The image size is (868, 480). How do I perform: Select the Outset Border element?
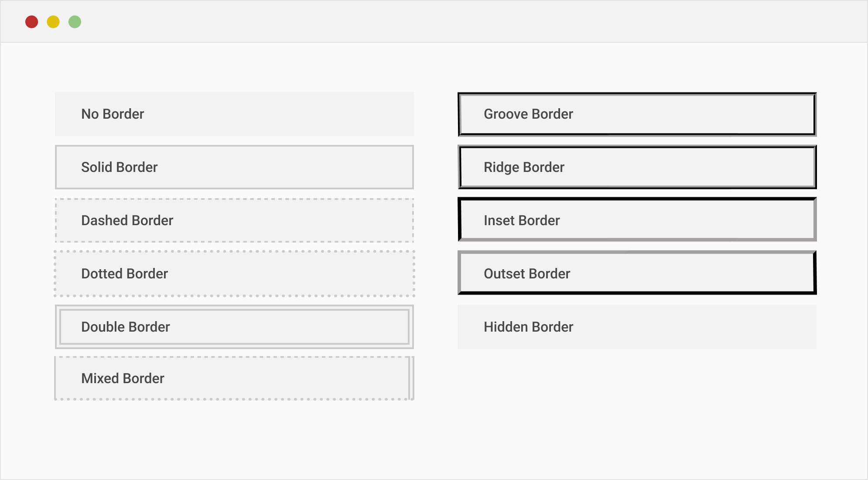coord(637,274)
